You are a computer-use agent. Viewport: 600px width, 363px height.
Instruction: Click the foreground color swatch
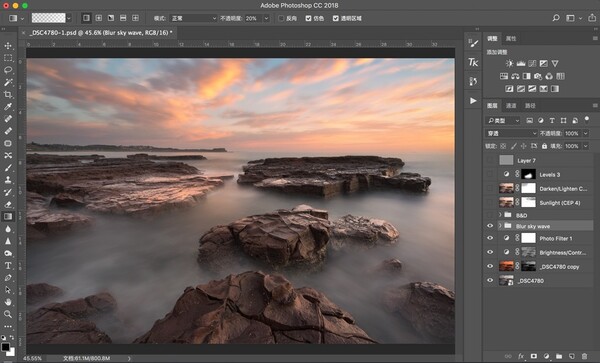pyautogui.click(x=5, y=347)
